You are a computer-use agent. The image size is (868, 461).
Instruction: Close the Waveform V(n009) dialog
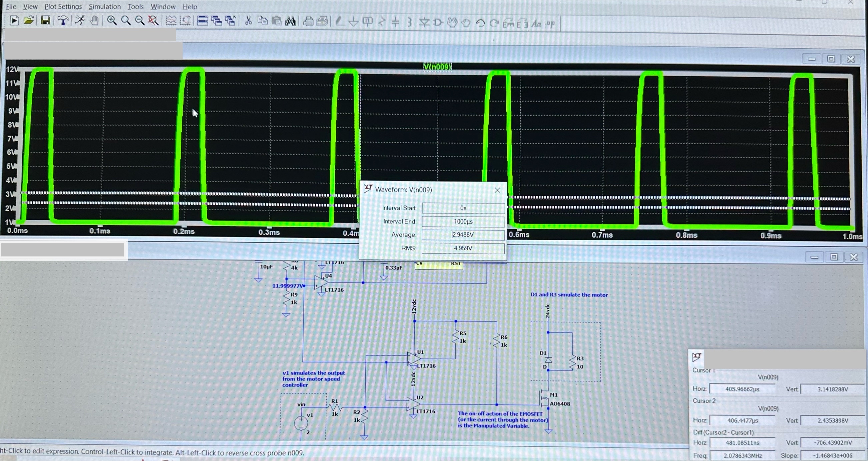(x=497, y=190)
